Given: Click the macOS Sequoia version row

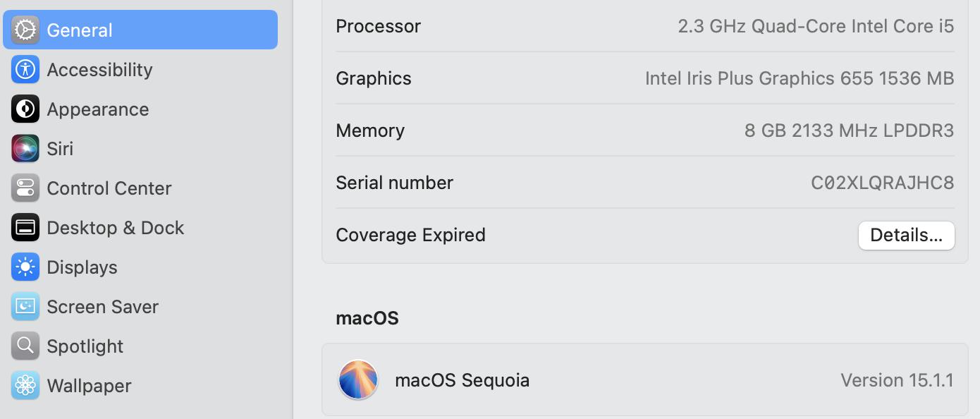Looking at the screenshot, I should point(644,380).
